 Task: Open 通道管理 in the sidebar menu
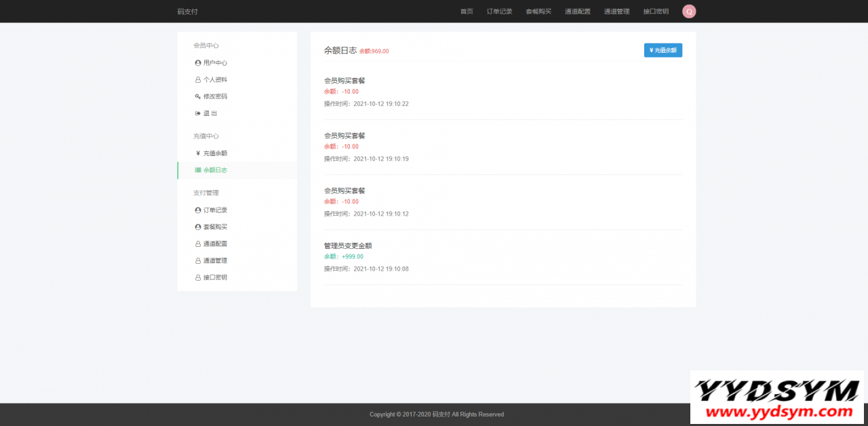[x=215, y=260]
